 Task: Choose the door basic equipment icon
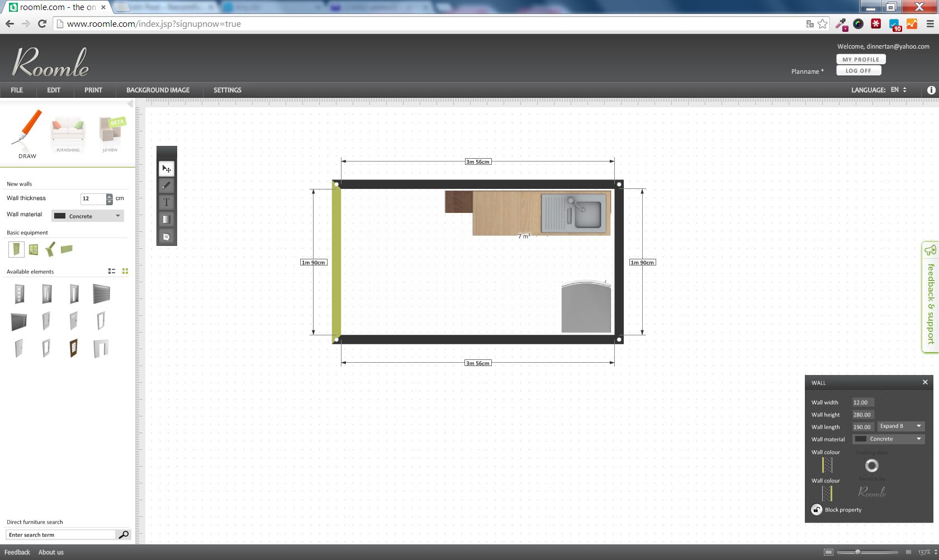pyautogui.click(x=16, y=249)
